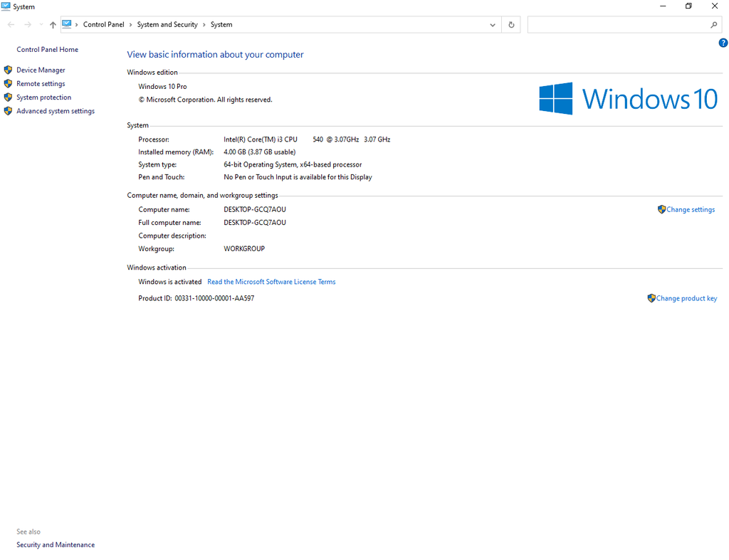Close the System window

pos(715,6)
